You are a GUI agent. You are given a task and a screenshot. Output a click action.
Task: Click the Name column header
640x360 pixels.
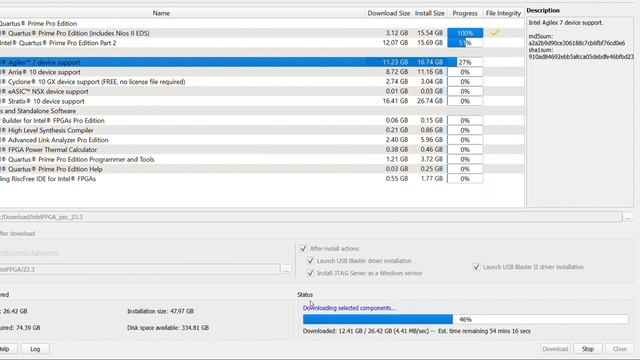[x=161, y=13]
